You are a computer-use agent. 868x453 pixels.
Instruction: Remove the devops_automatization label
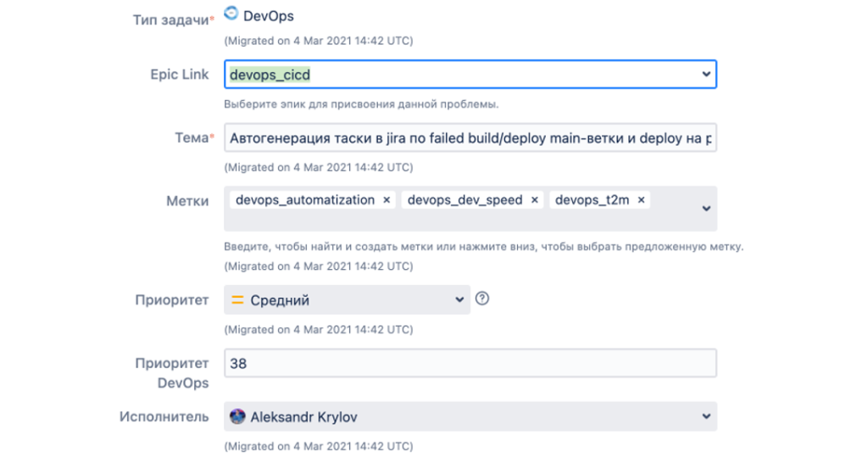coord(387,200)
